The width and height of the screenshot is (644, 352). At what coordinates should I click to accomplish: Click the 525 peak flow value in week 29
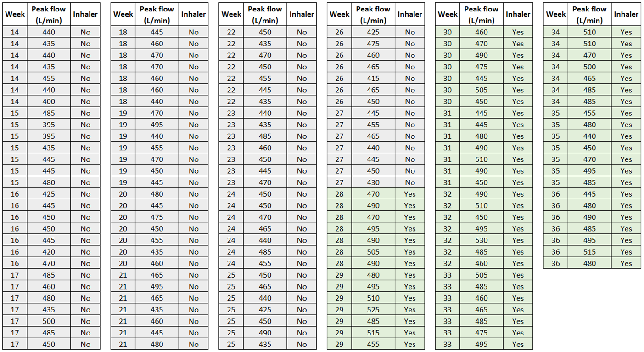click(x=373, y=310)
